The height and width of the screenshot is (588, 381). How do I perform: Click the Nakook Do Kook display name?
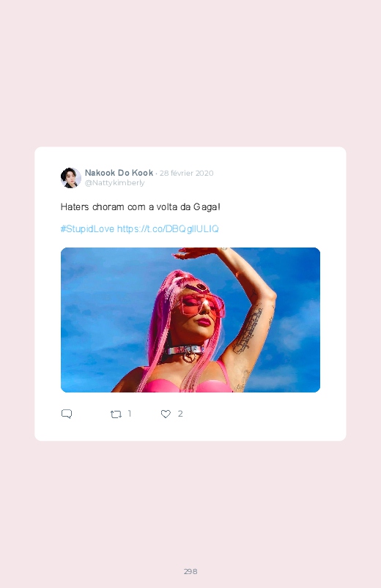pyautogui.click(x=119, y=173)
